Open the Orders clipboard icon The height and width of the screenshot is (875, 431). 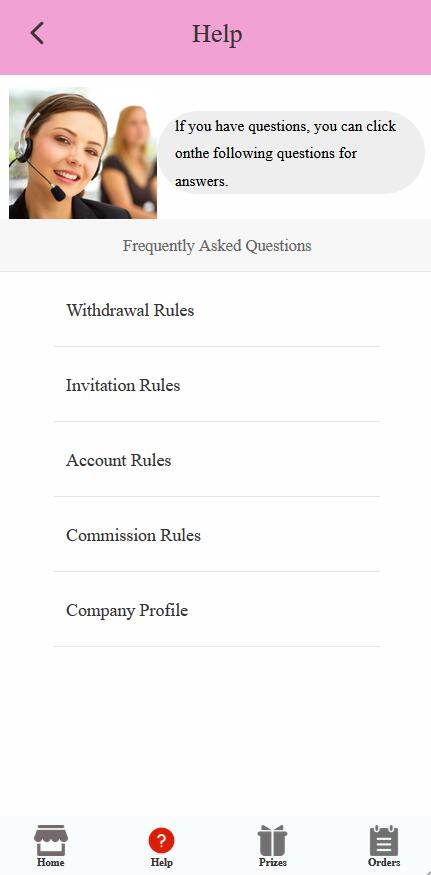384,840
